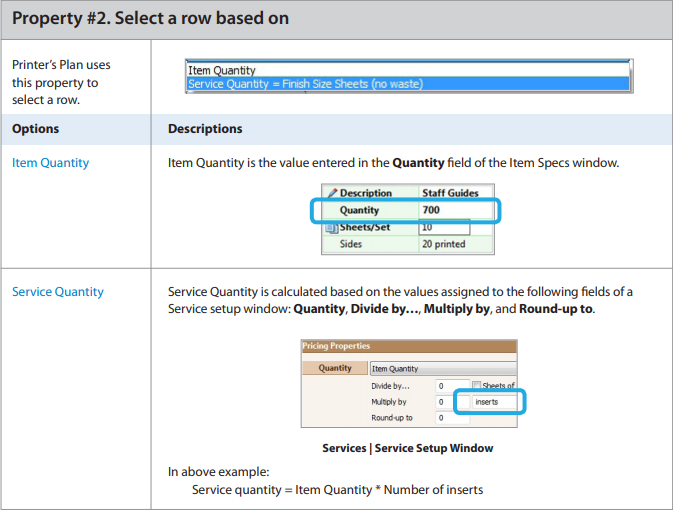The width and height of the screenshot is (673, 510).
Task: Click the Divide by… value field
Action: tap(452, 386)
